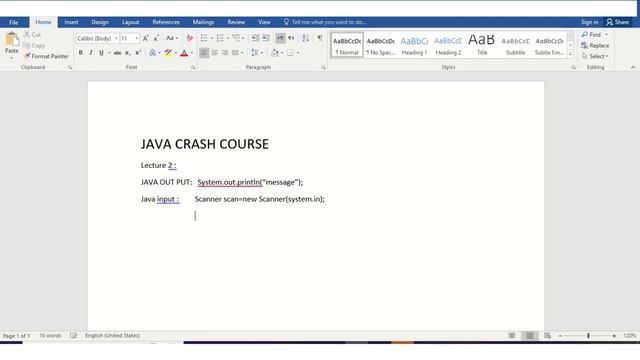Open the font size dropdown
Viewport: 640px width, 360px height.
pyautogui.click(x=136, y=38)
